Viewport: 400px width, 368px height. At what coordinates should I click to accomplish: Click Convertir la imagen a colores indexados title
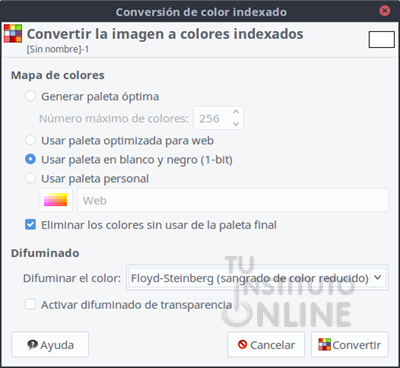[165, 34]
